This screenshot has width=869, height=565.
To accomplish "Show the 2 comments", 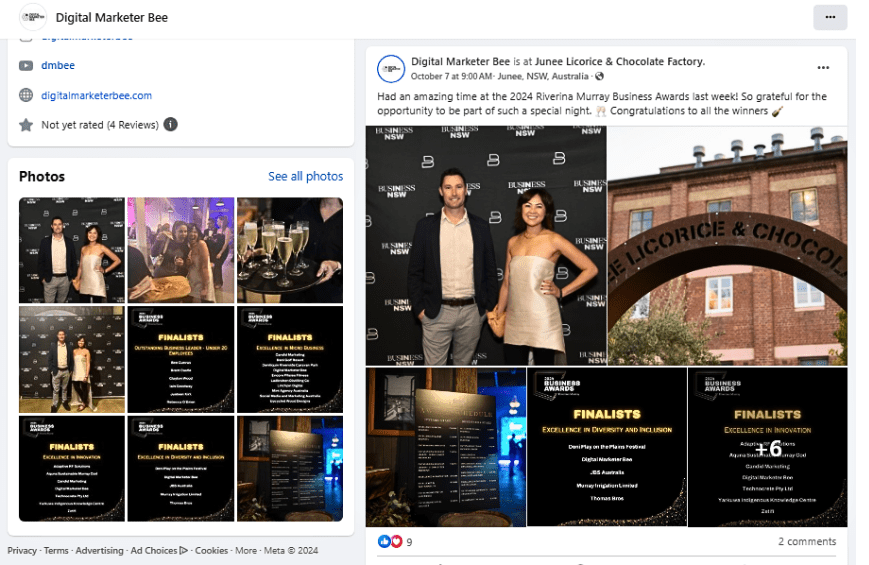I will click(x=807, y=541).
